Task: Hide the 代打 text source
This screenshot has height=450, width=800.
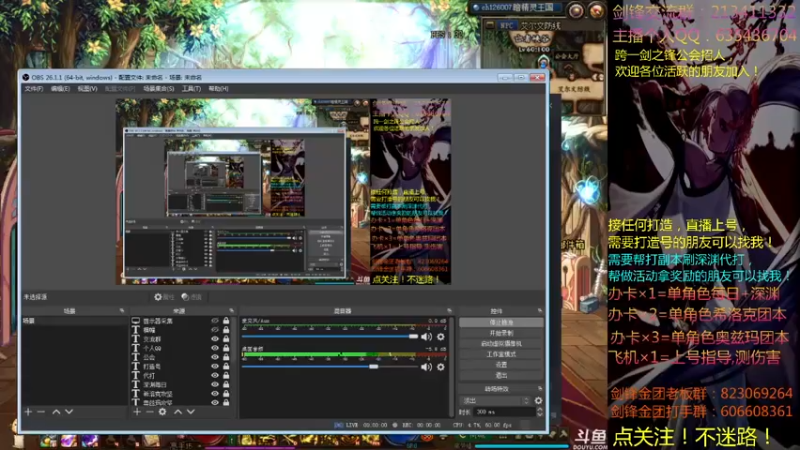Action: 215,376
